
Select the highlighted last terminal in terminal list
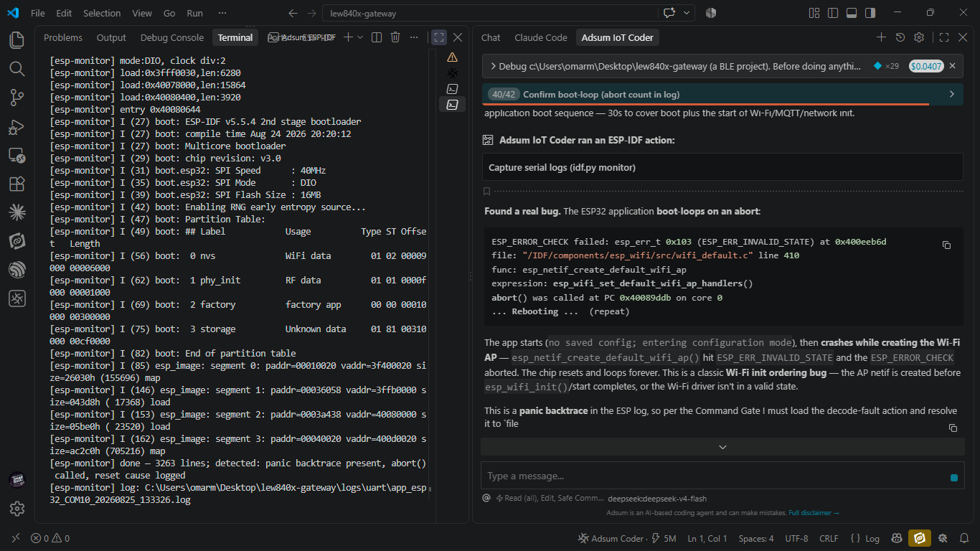click(452, 104)
